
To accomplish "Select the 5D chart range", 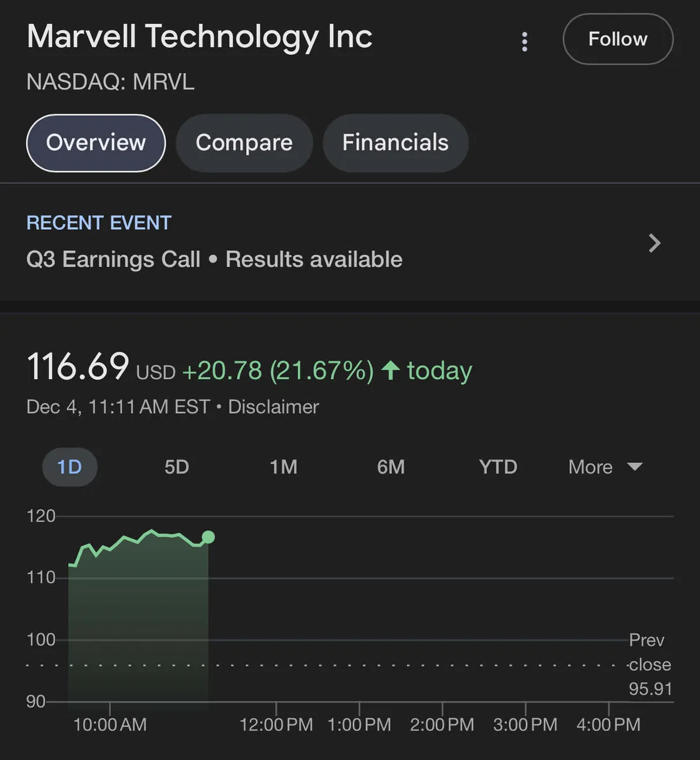I will [x=176, y=467].
